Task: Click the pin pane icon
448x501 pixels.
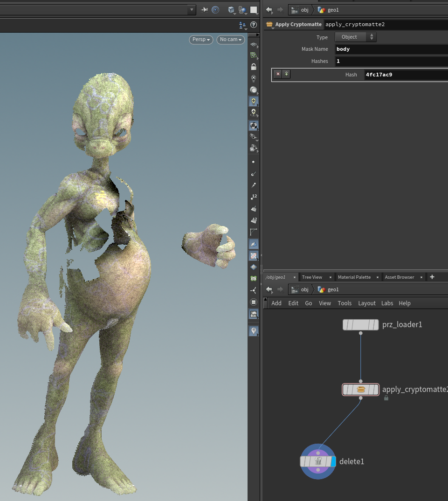Action: (204, 10)
